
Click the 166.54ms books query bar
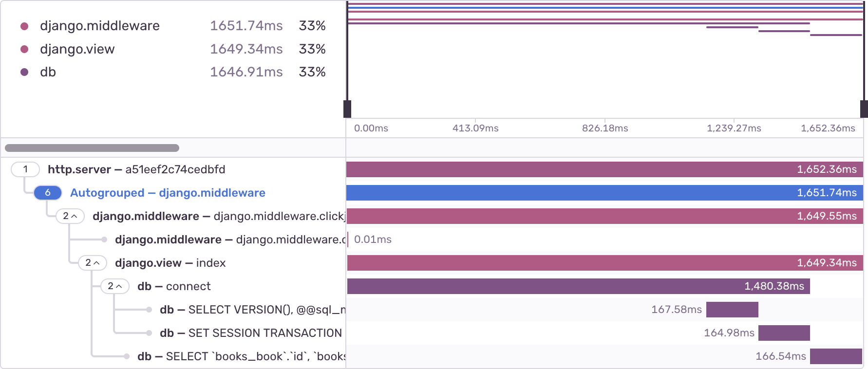pos(836,356)
